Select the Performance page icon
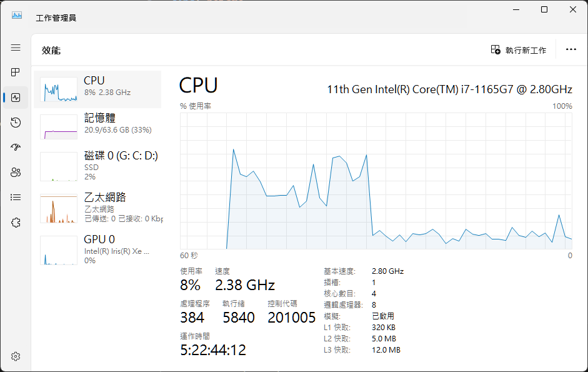588x372 pixels. pyautogui.click(x=16, y=98)
